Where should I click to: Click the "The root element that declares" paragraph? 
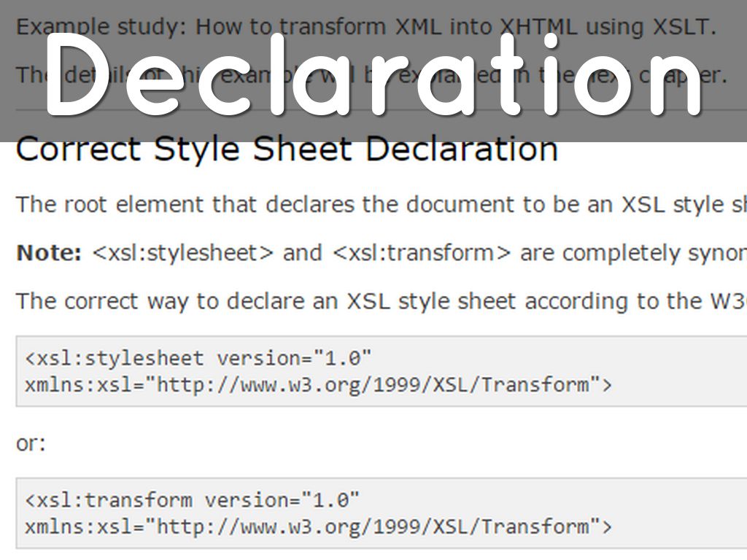tap(379, 204)
